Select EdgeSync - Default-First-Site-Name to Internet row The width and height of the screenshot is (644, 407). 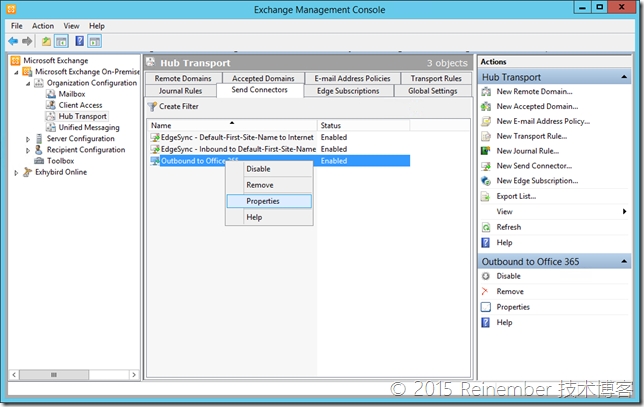(x=279, y=137)
